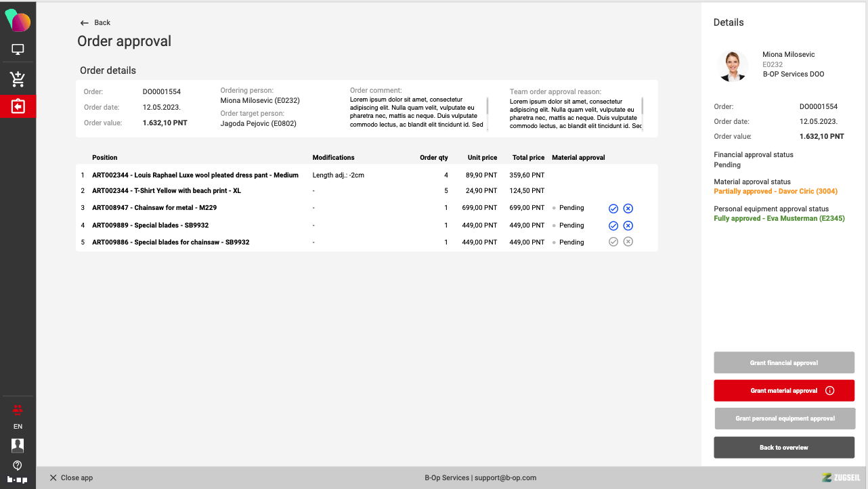The image size is (868, 489).
Task: Open the add-to-cart ordering icon in sidebar
Action: pos(18,79)
